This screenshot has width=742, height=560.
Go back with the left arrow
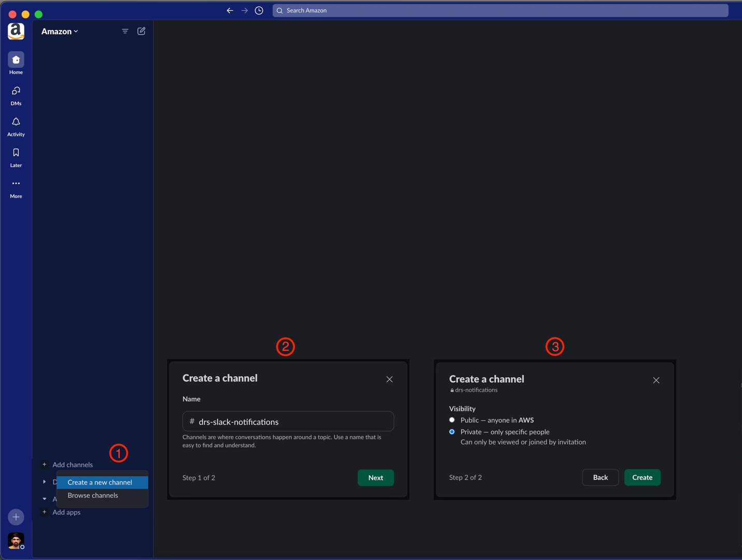tap(230, 10)
